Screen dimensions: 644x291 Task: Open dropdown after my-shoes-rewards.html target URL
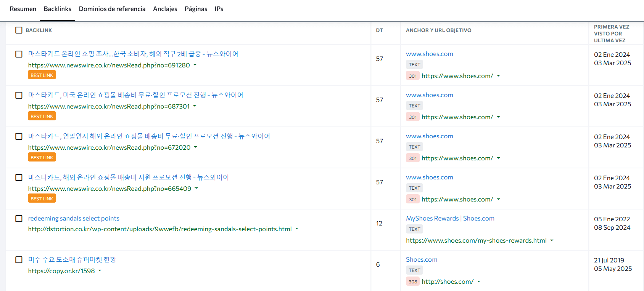coord(552,241)
